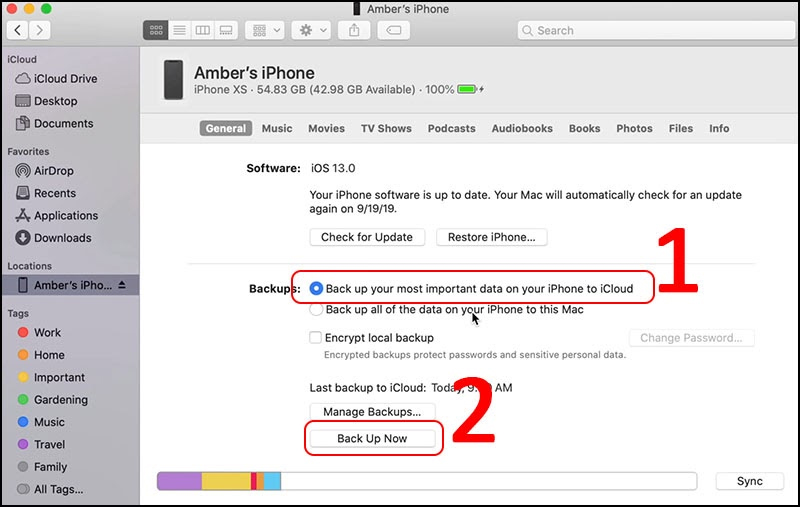The width and height of the screenshot is (800, 507).
Task: Switch to column view
Action: coord(203,31)
